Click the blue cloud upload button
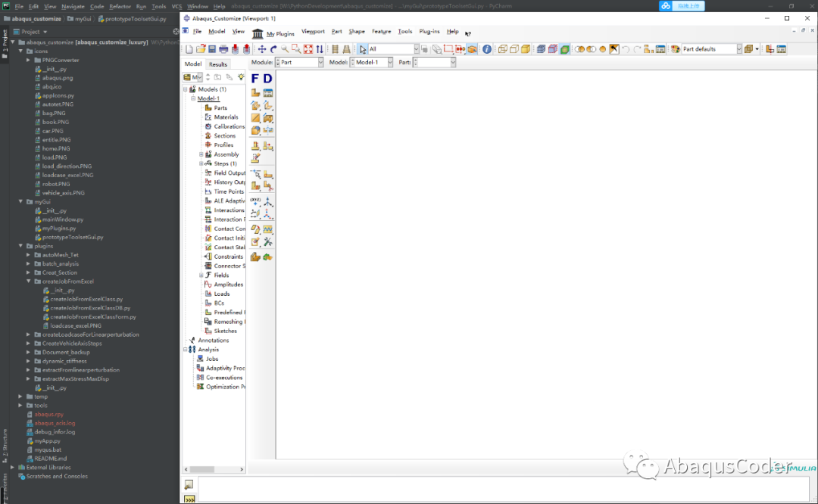This screenshot has width=818, height=504. [x=682, y=6]
